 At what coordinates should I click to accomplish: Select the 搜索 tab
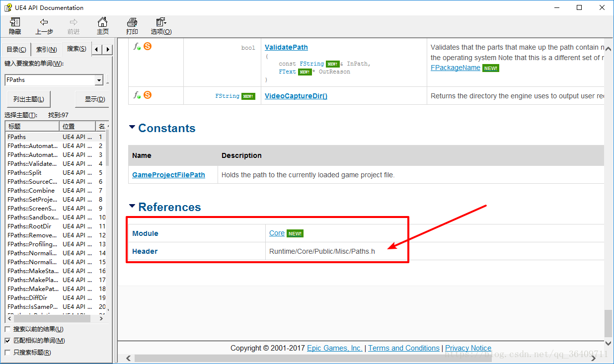pyautogui.click(x=77, y=48)
